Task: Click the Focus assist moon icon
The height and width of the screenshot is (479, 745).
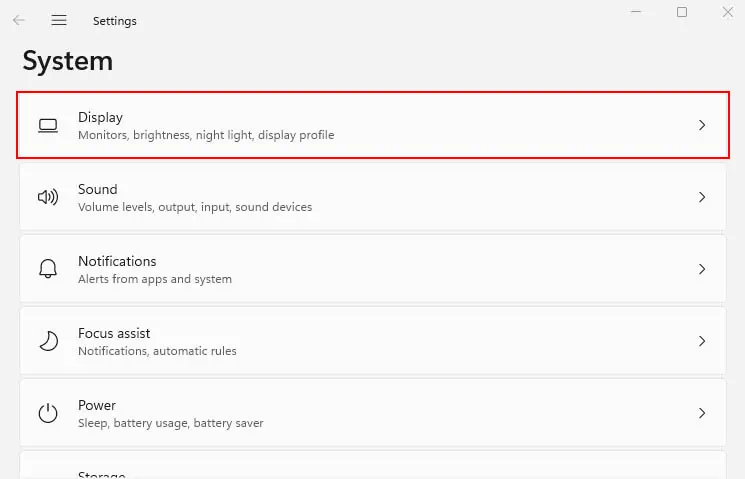Action: 48,342
